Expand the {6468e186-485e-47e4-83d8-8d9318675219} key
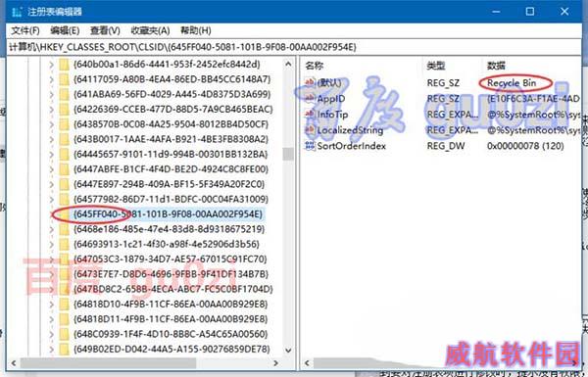The width and height of the screenshot is (588, 377). (x=51, y=229)
